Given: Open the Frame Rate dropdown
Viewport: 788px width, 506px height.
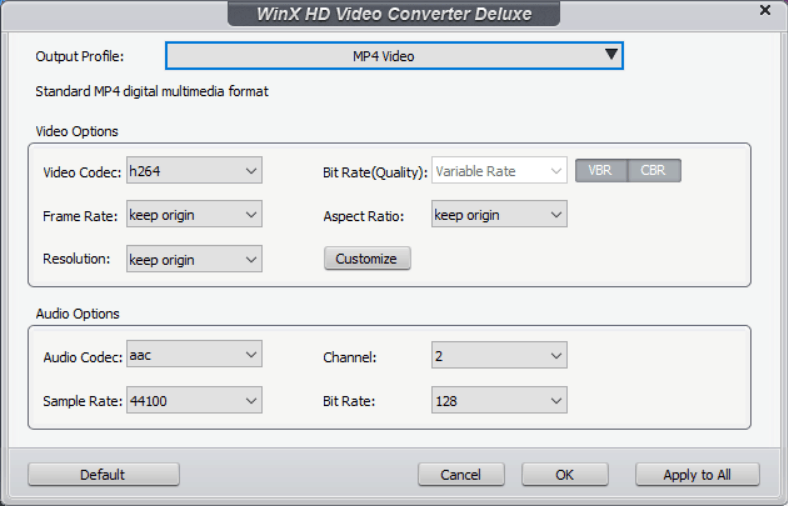Looking at the screenshot, I should coord(195,215).
